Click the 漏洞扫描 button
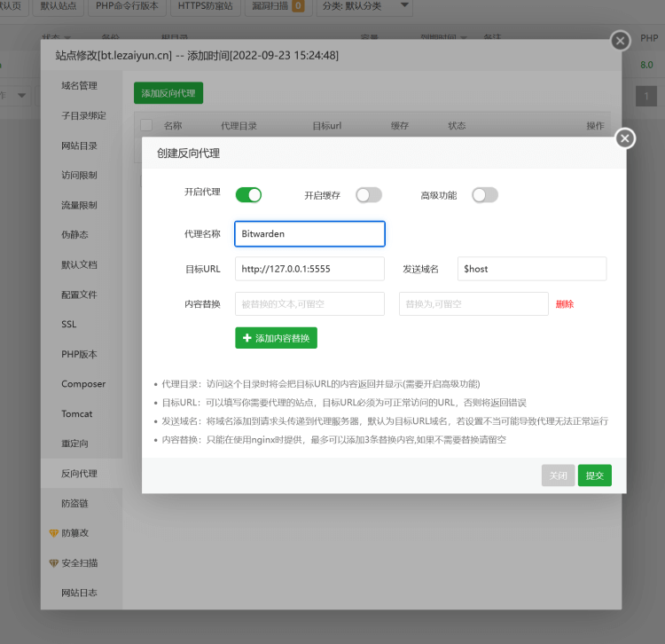 (x=278, y=6)
